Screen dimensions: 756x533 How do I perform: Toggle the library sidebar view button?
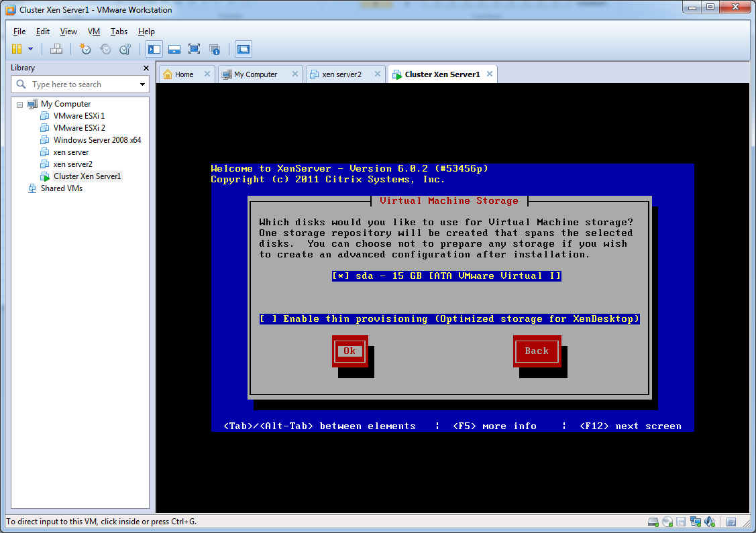click(x=154, y=49)
